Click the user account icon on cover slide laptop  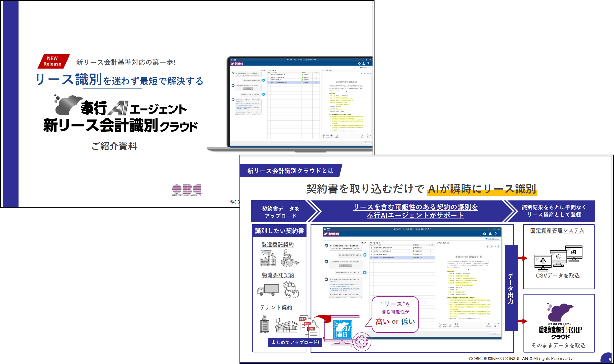(364, 63)
